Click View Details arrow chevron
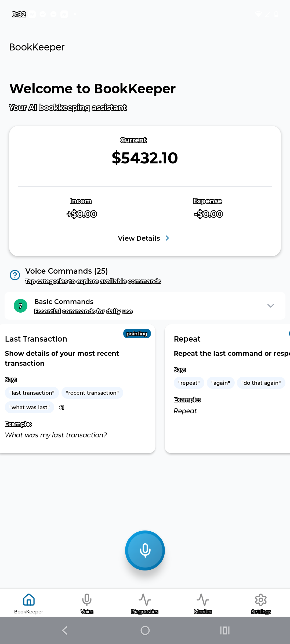This screenshot has width=290, height=644. click(167, 238)
